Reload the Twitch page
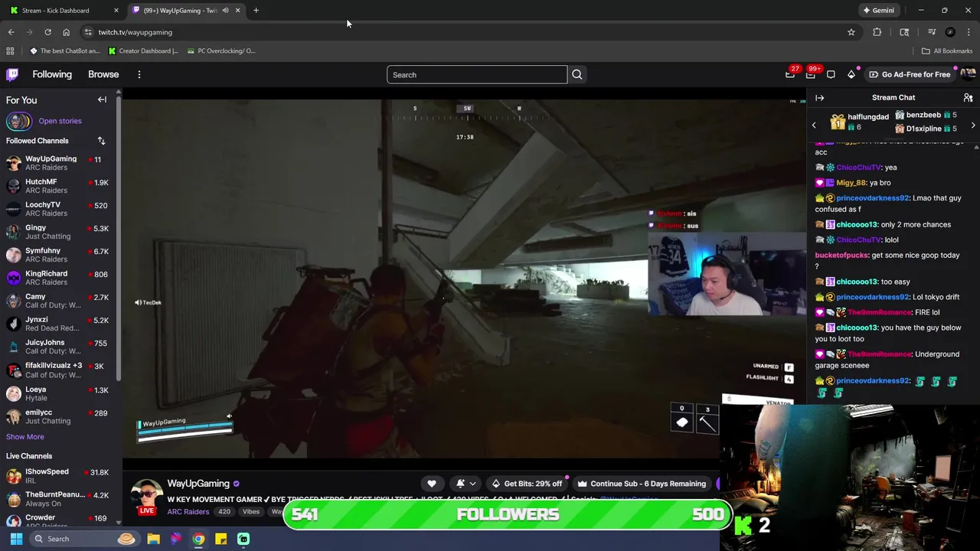The height and width of the screenshot is (551, 980). click(x=47, y=32)
